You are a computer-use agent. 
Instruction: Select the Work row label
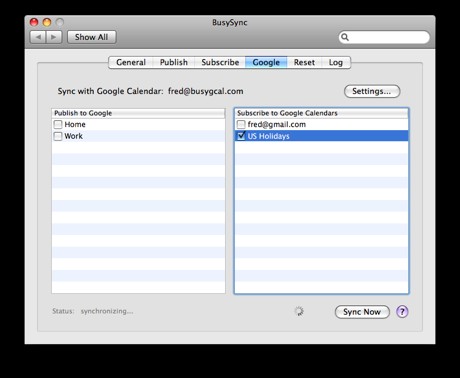pyautogui.click(x=74, y=136)
